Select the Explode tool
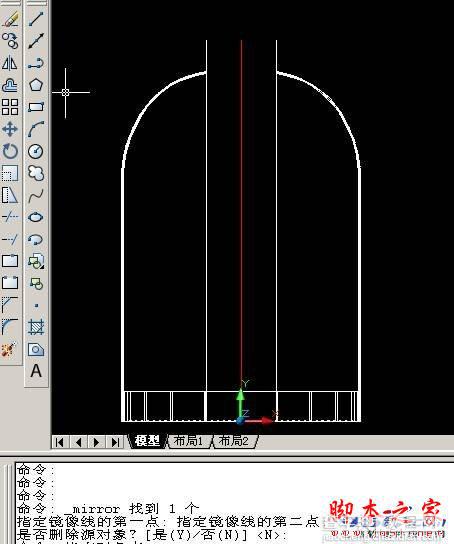The width and height of the screenshot is (454, 544). pos(10,349)
